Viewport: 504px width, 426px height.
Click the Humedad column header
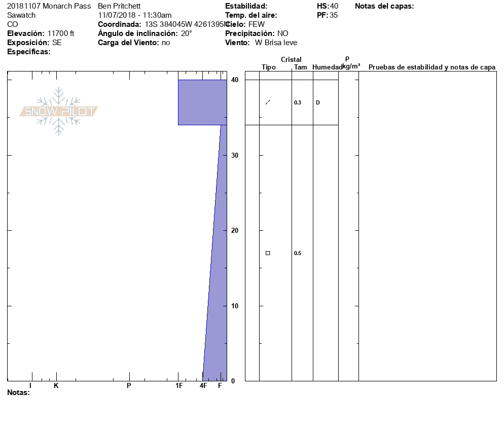[x=327, y=67]
